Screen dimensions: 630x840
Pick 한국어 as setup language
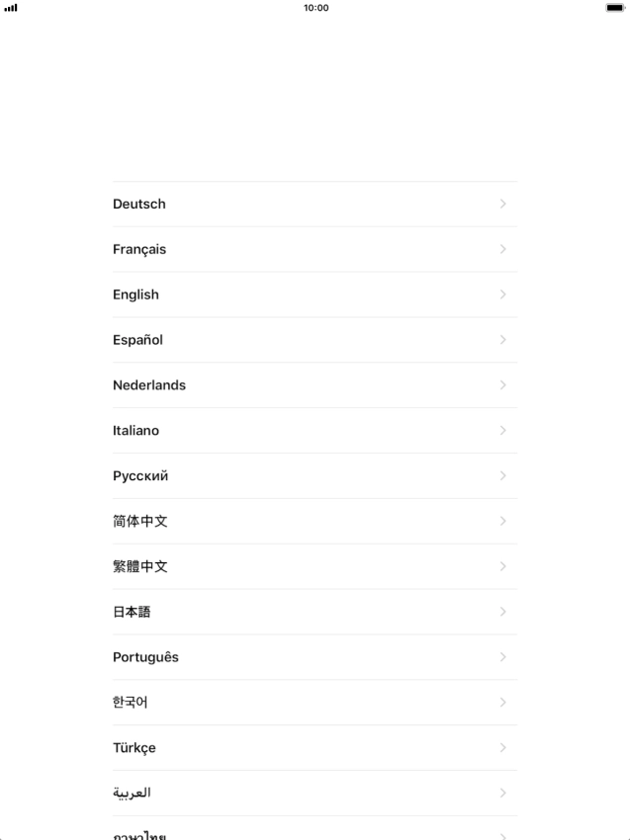[315, 703]
